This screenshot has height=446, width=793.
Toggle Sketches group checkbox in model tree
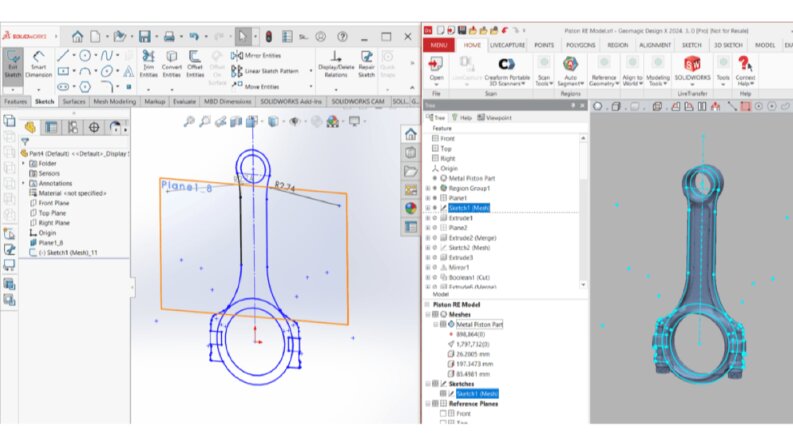[x=435, y=384]
